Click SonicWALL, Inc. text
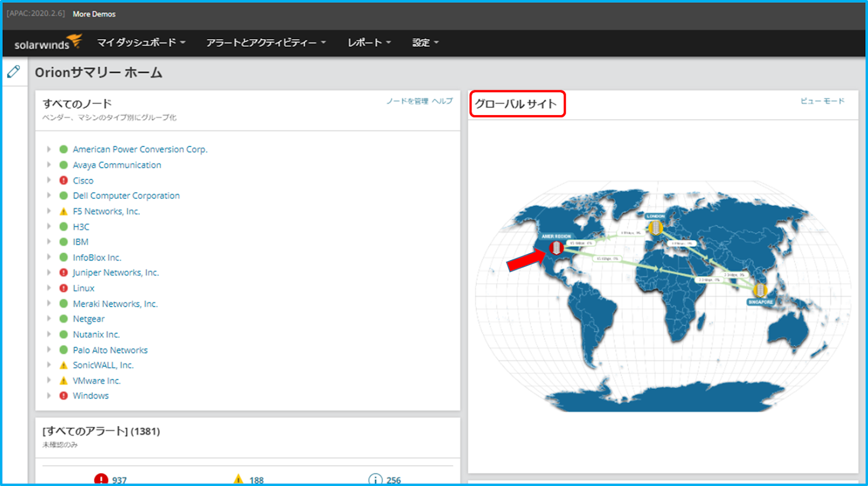The image size is (868, 486). 103,365
